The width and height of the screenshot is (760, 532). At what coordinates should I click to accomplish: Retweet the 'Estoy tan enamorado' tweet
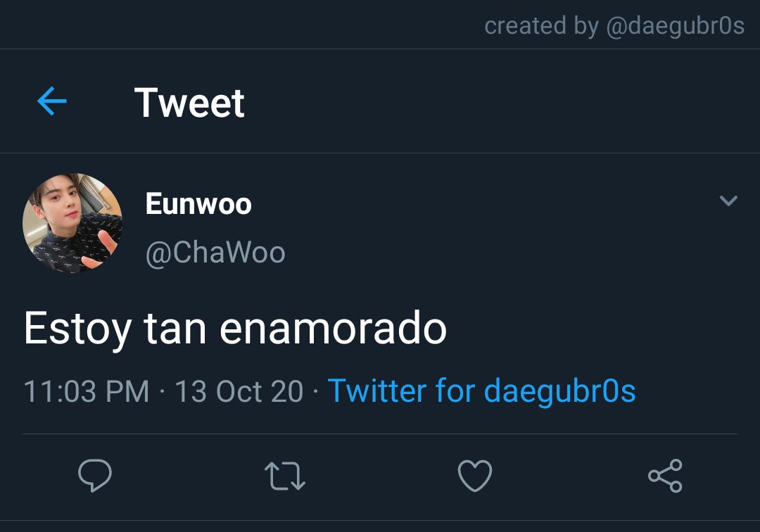(x=285, y=476)
